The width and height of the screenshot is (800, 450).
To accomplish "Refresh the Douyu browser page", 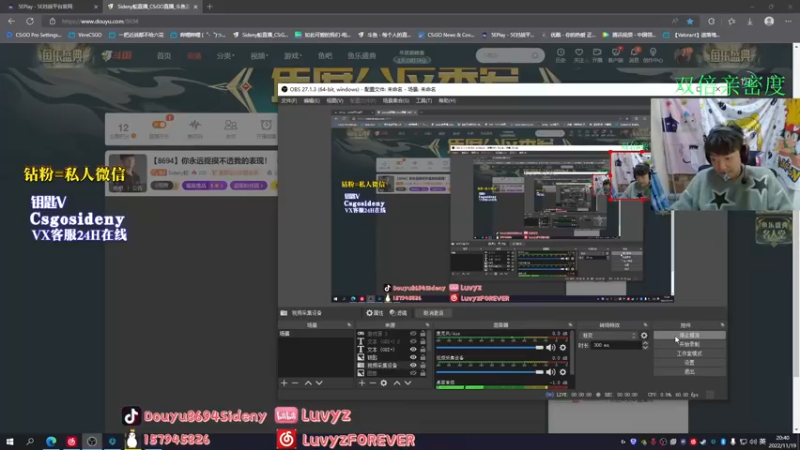I will (x=30, y=21).
